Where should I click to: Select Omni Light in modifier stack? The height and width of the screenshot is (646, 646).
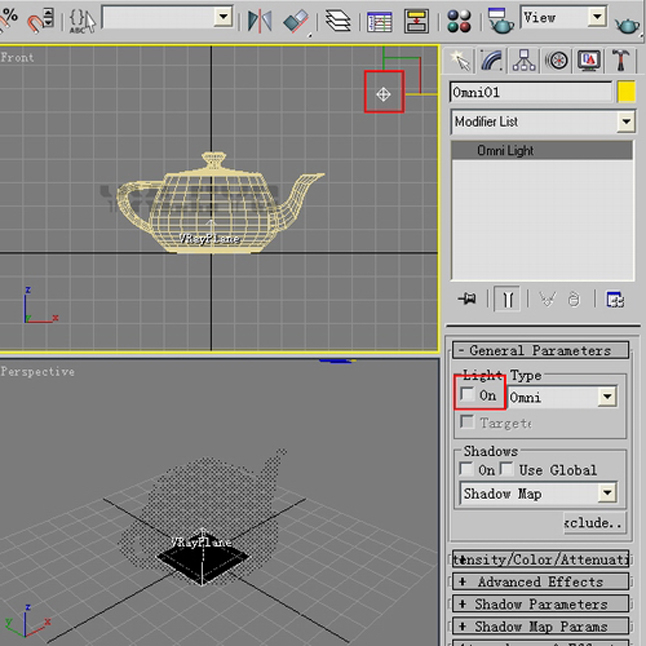pos(542,150)
